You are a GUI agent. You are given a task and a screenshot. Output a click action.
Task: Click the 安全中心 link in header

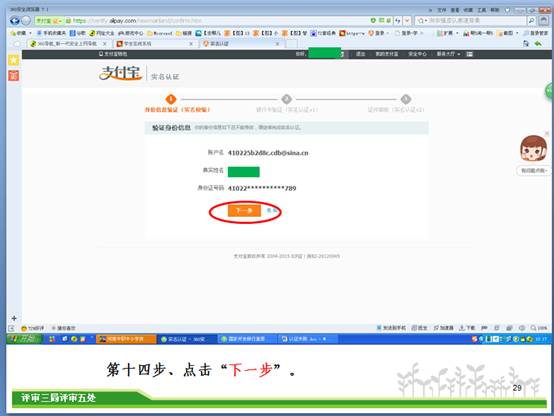click(417, 54)
